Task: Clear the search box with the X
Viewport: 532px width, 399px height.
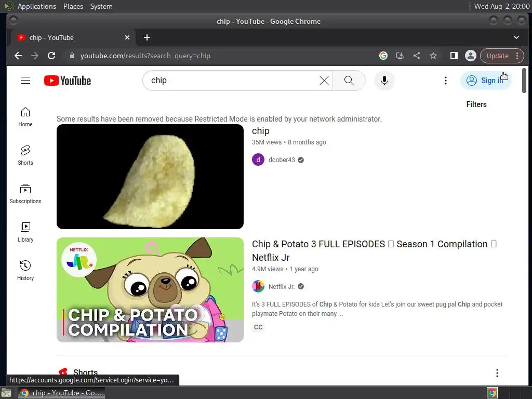Action: point(324,81)
